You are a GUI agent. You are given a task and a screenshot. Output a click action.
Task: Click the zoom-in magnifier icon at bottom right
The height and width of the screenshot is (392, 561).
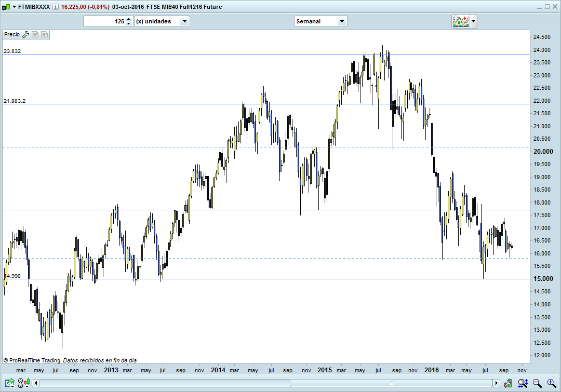click(x=551, y=383)
